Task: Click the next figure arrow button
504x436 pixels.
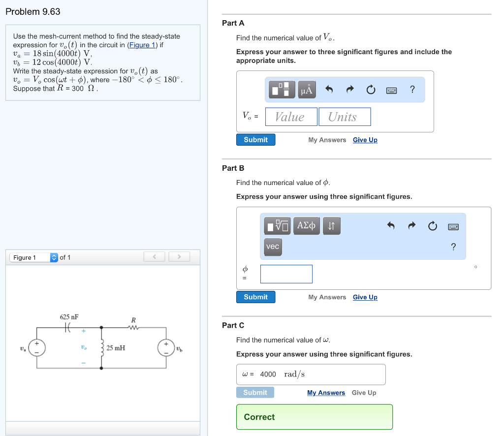Action: (179, 256)
